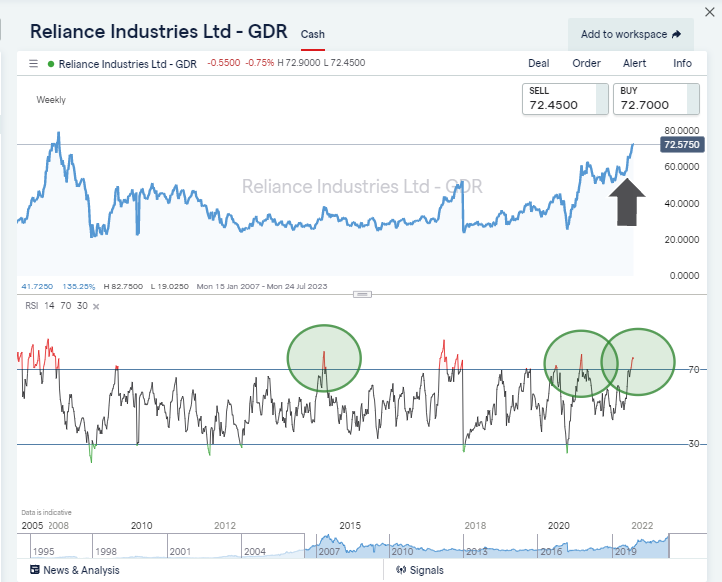Close the chart panel with X
722x582 pixels.
pos(710,12)
